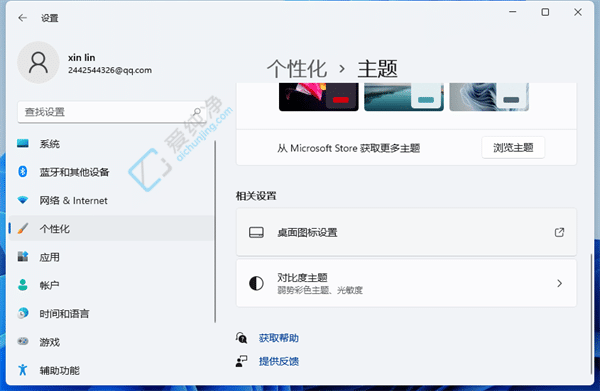Click the search magnifier icon
This screenshot has height=391, width=600.
coord(197,112)
